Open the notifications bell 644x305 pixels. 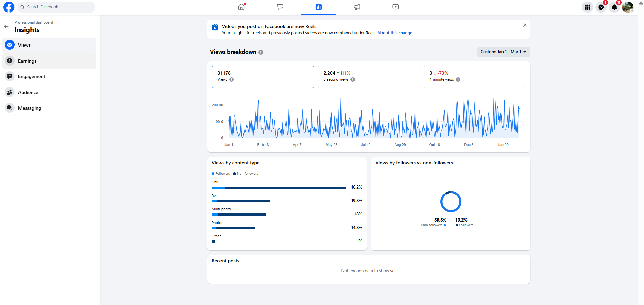point(614,7)
